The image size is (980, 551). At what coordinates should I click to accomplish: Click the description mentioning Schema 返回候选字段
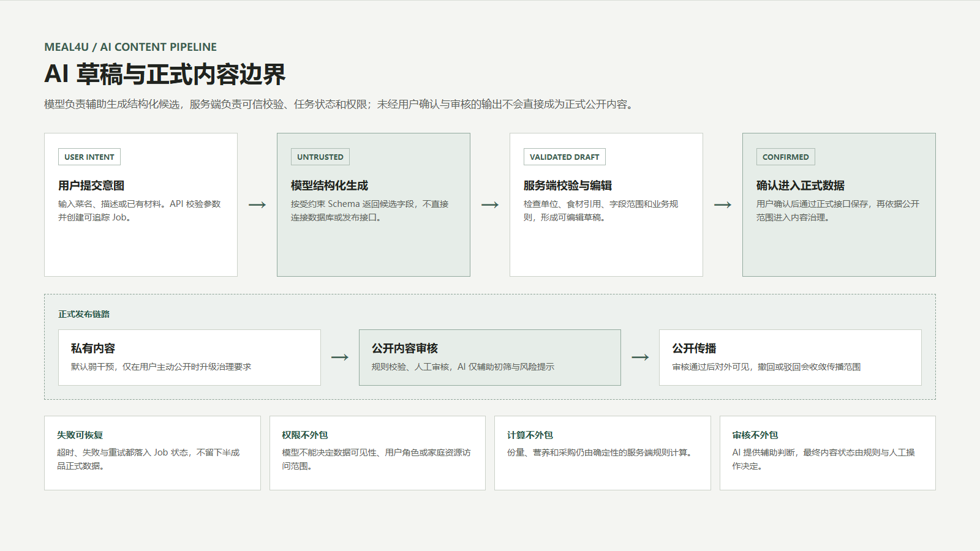pos(370,211)
